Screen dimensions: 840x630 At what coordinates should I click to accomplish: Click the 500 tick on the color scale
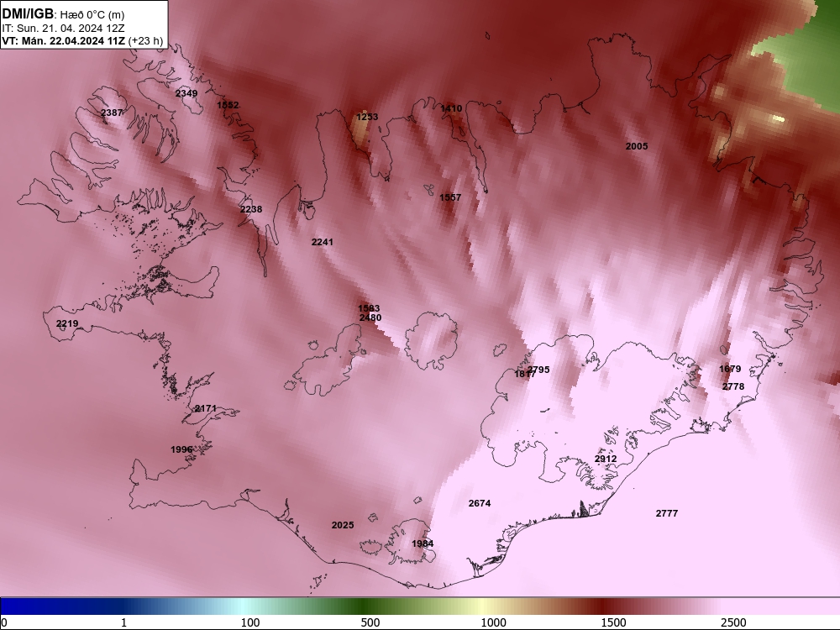point(370,622)
